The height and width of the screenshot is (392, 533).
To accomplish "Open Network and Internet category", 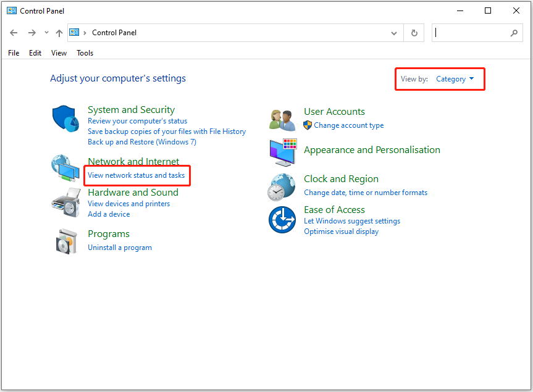I will click(133, 161).
